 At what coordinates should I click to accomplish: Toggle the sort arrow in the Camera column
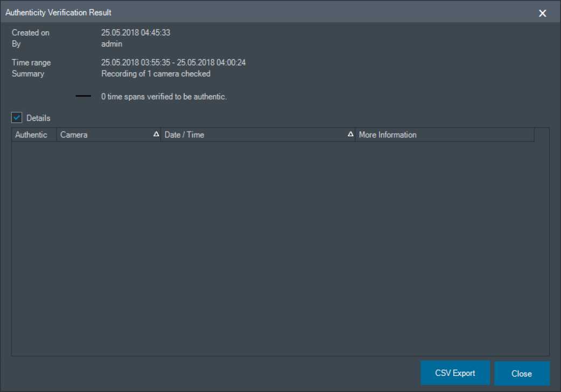coord(156,135)
